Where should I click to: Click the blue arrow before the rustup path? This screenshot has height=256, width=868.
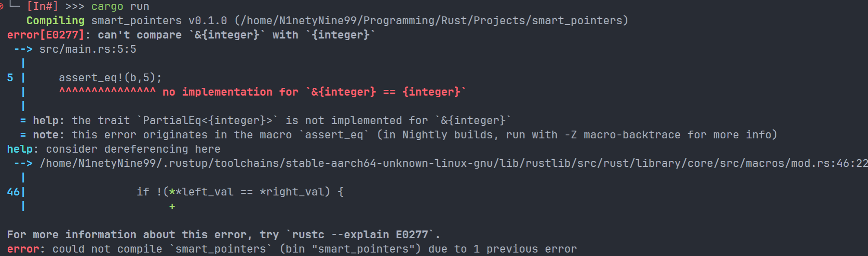(x=23, y=163)
